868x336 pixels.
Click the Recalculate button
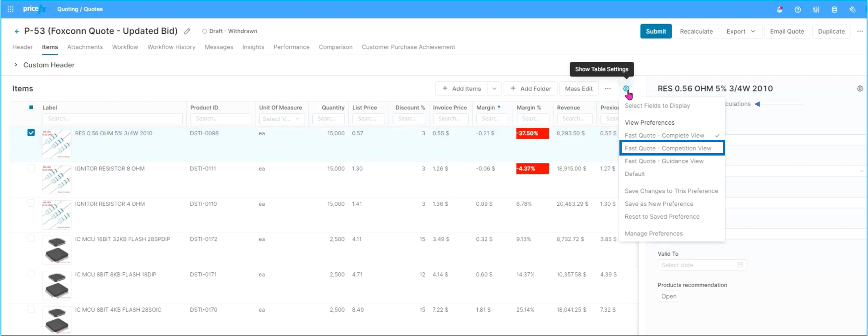(696, 31)
